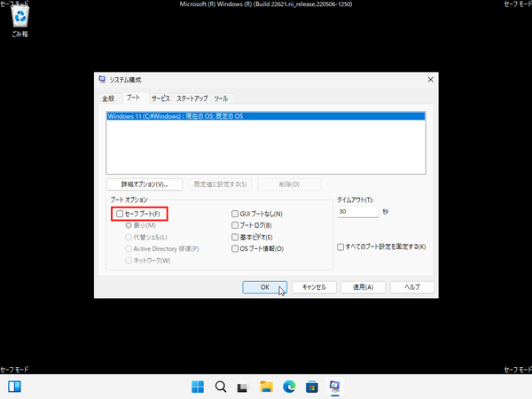Image resolution: width=532 pixels, height=399 pixels.
Task: Open the サービス tab
Action: pyautogui.click(x=160, y=98)
